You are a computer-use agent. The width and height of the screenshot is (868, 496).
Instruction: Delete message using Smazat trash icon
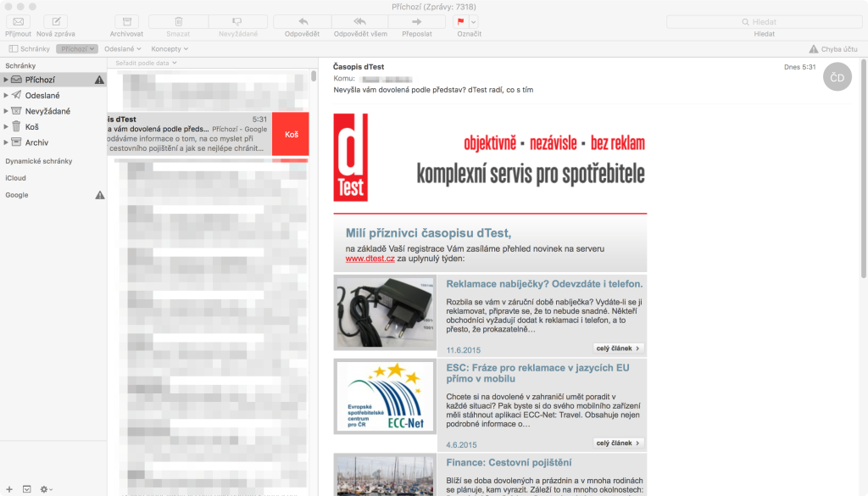178,21
